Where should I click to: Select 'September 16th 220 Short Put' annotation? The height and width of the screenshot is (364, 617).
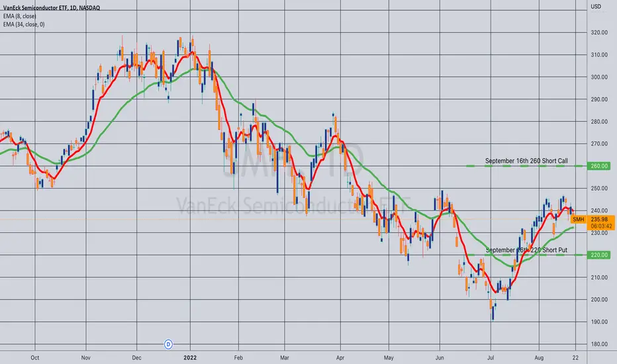526,250
